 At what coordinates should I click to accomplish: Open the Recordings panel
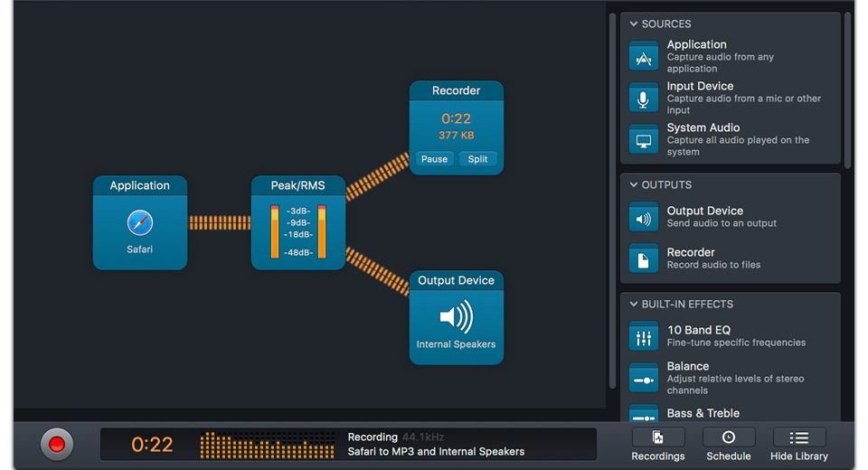657,445
